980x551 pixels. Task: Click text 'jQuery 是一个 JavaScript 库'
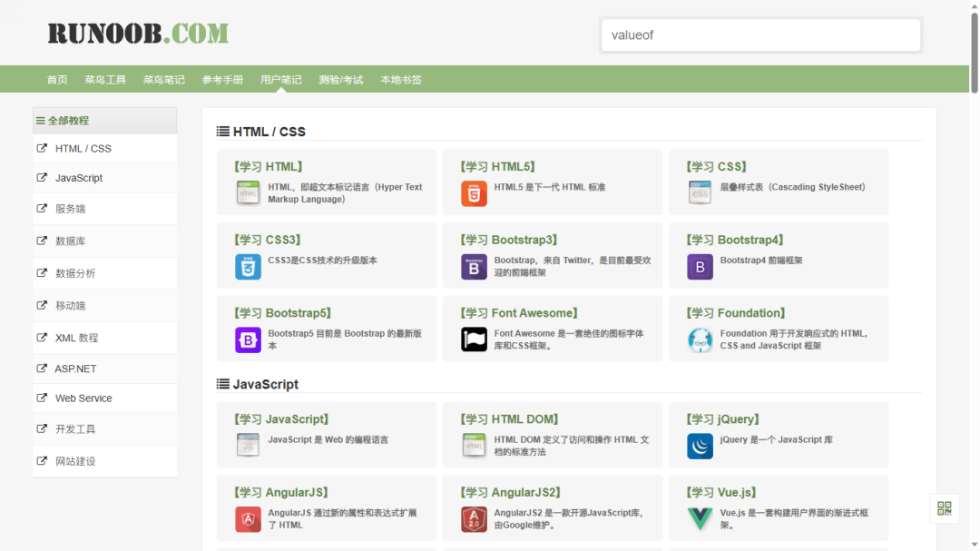point(776,439)
